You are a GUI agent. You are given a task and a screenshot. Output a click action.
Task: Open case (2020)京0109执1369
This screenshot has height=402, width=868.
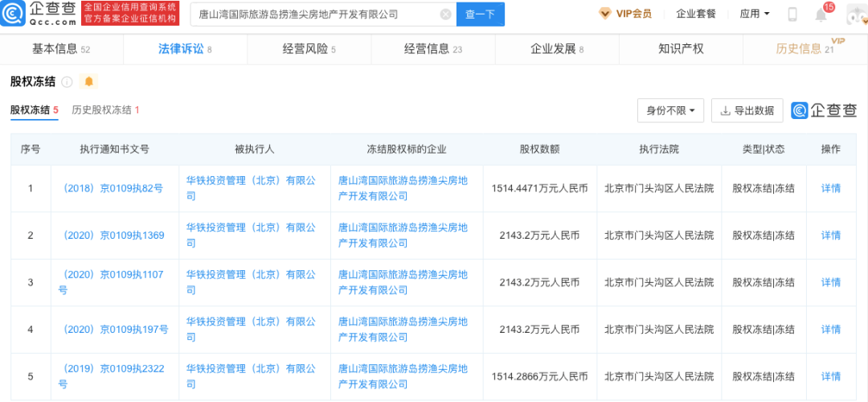click(113, 236)
